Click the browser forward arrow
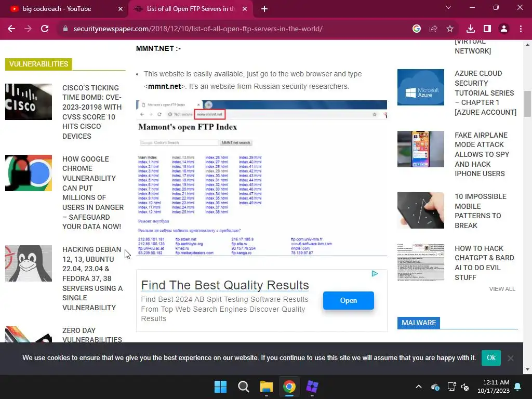Image resolution: width=532 pixels, height=399 pixels. pyautogui.click(x=28, y=29)
